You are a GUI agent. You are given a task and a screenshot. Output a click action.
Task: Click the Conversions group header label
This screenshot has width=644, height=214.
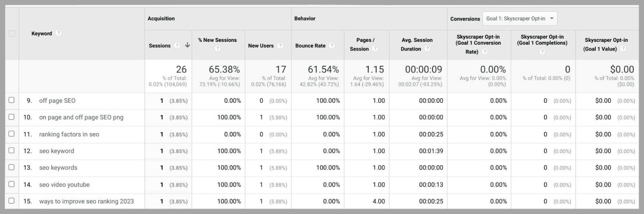[465, 19]
